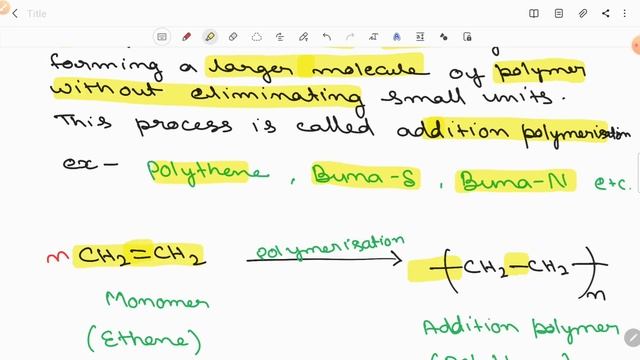This screenshot has width=640, height=360.
Task: Open pen style changer tool
Action: [303, 37]
